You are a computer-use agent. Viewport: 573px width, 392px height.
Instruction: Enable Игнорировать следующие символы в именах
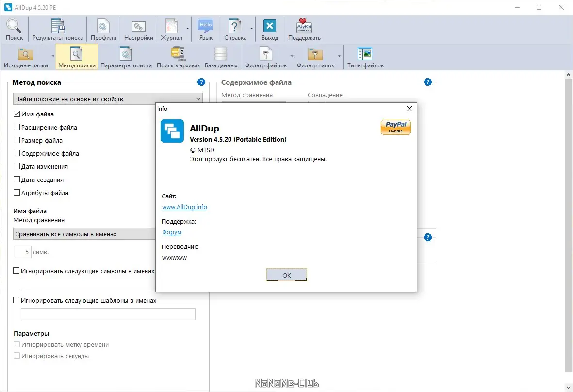click(16, 271)
